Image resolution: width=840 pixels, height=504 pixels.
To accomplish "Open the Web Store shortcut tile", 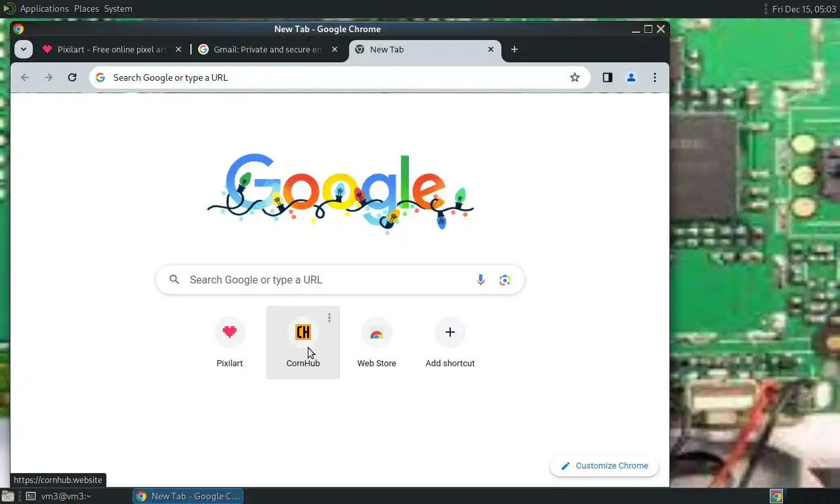I will [377, 343].
